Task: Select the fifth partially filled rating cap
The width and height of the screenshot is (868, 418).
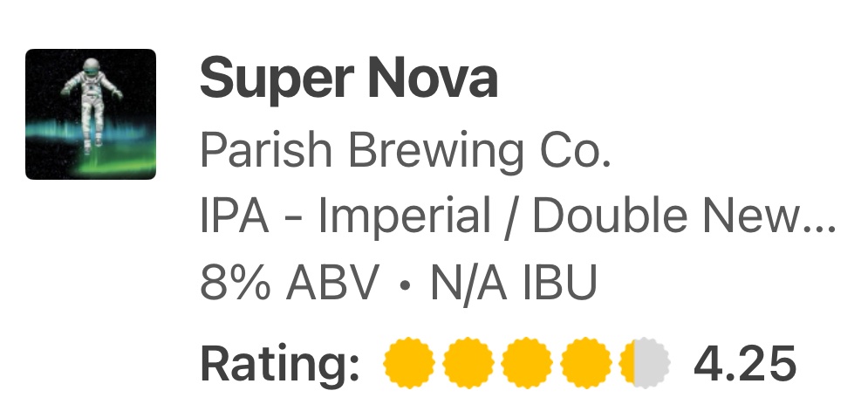Action: pos(645,362)
